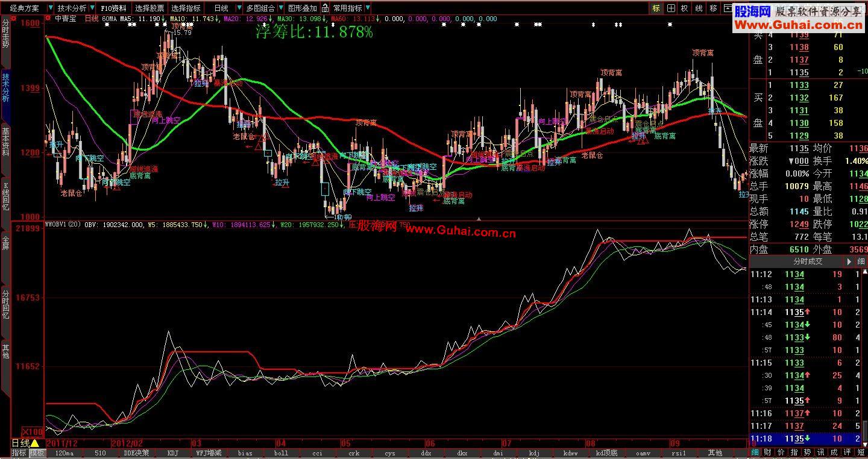Select the 其他 bottom indicator tab

click(715, 453)
